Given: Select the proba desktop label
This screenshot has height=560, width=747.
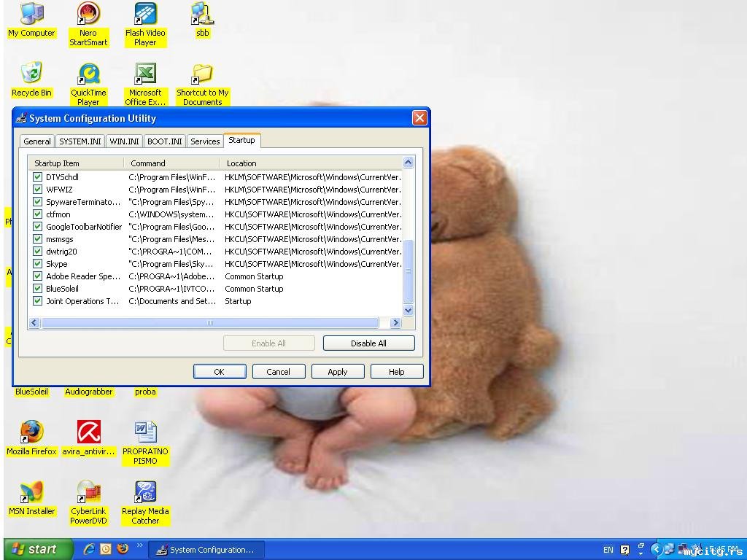Looking at the screenshot, I should 145,392.
